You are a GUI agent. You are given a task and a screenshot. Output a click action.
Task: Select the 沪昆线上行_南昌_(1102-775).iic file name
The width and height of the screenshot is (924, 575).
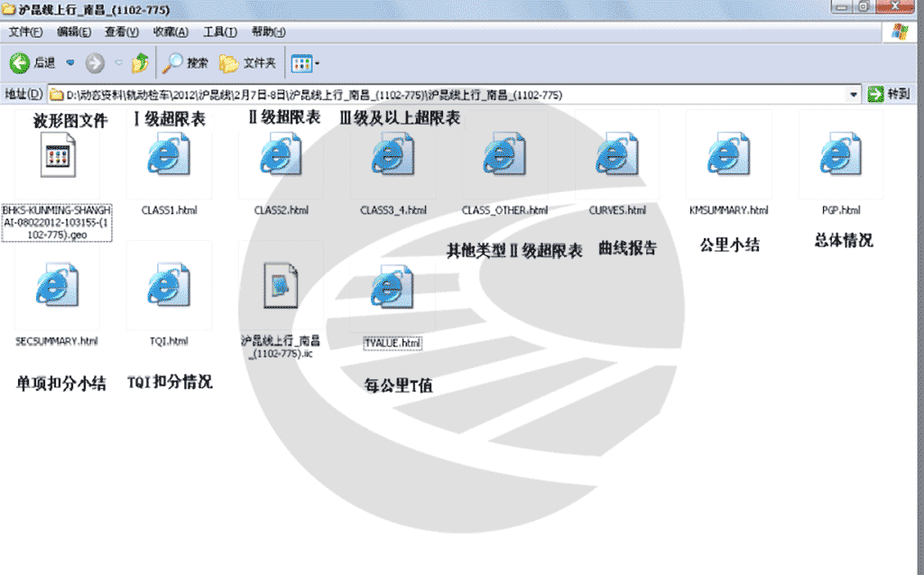coord(282,347)
